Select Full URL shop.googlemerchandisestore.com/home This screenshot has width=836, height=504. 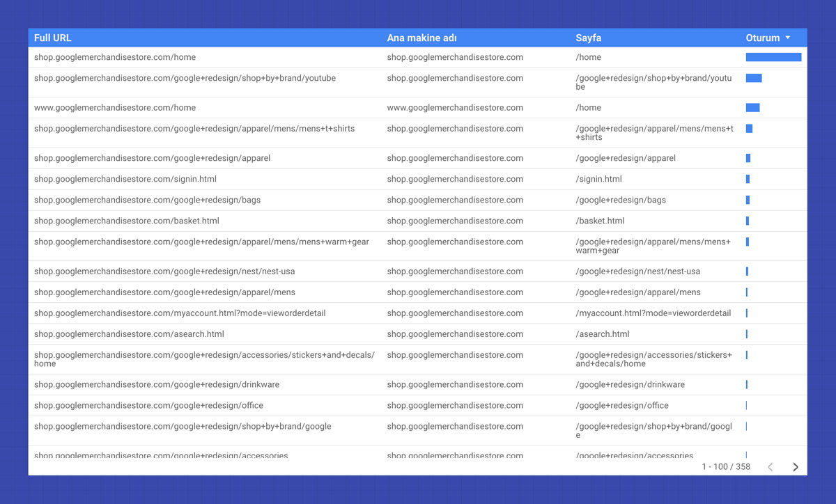[115, 57]
